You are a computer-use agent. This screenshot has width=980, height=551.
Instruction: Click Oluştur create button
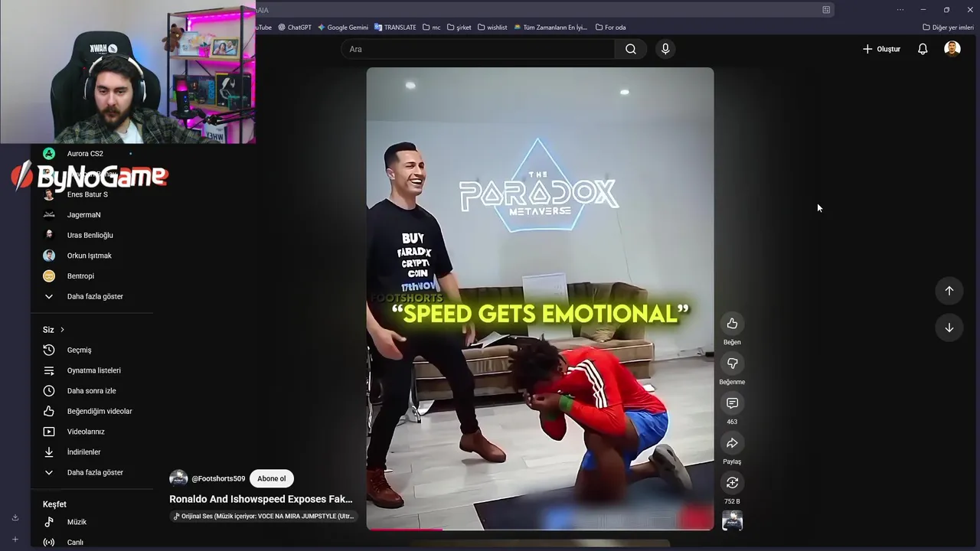[881, 49]
